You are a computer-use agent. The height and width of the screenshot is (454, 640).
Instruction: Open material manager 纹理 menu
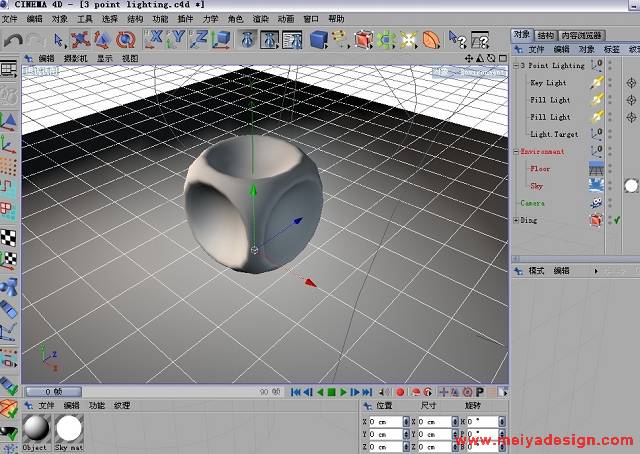pyautogui.click(x=122, y=405)
